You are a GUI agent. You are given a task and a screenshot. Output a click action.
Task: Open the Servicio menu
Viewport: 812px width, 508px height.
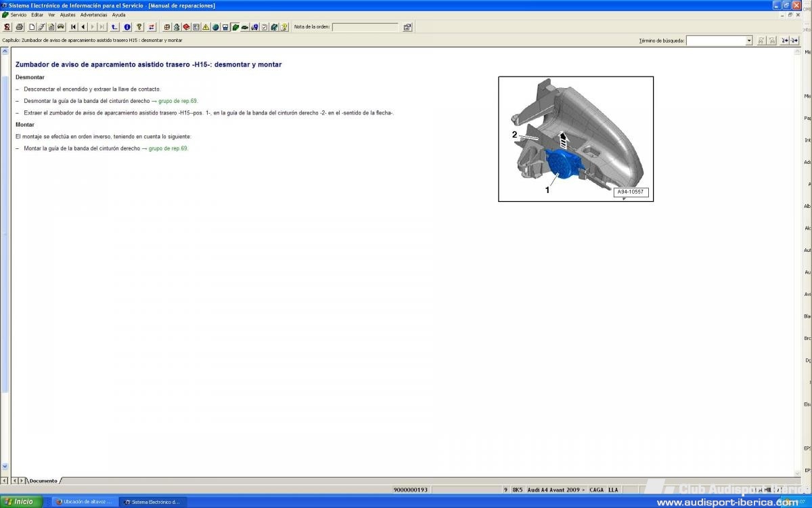[18, 15]
